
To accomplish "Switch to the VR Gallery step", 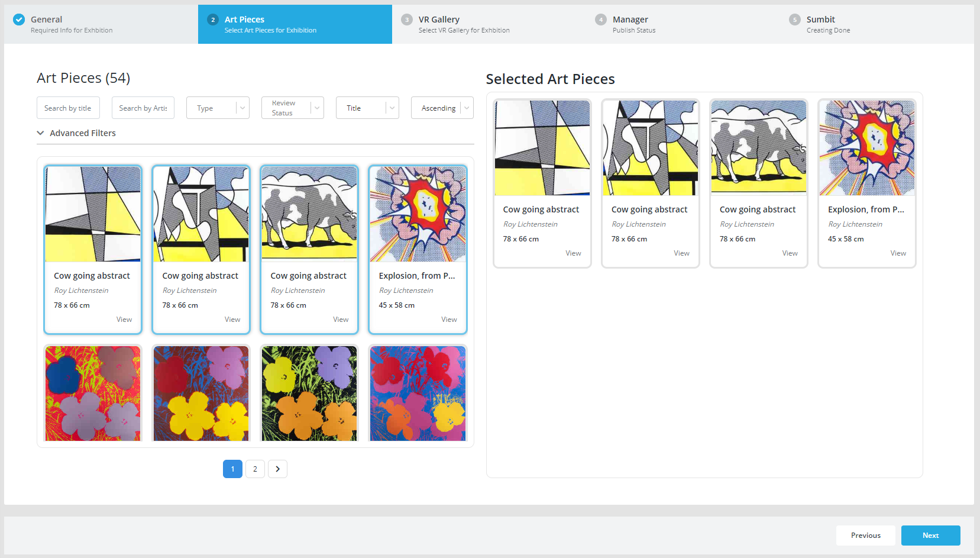I will [x=489, y=24].
